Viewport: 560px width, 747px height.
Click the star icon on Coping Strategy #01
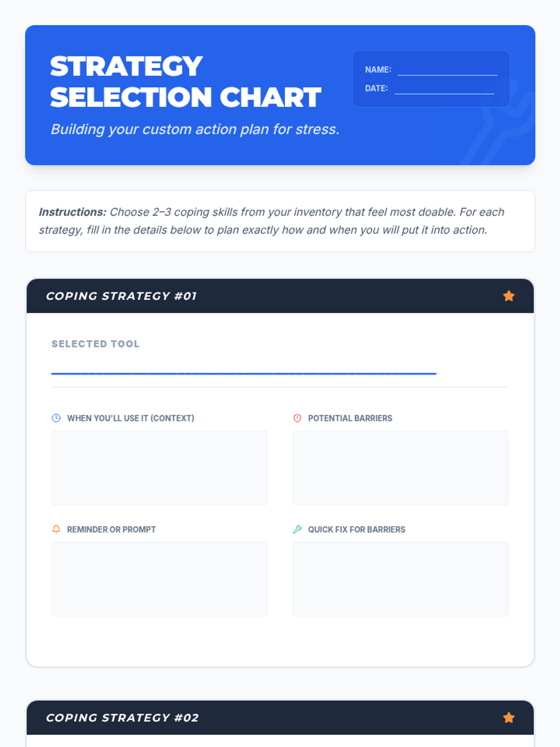(509, 296)
